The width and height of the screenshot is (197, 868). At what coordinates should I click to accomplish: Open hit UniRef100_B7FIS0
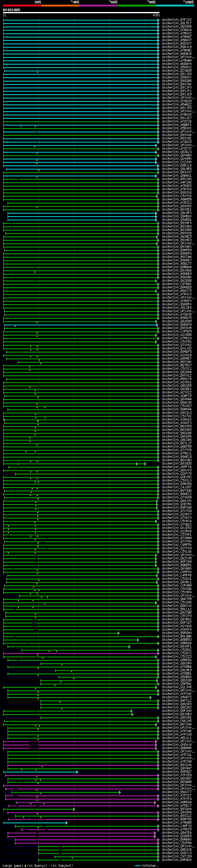[176, 20]
